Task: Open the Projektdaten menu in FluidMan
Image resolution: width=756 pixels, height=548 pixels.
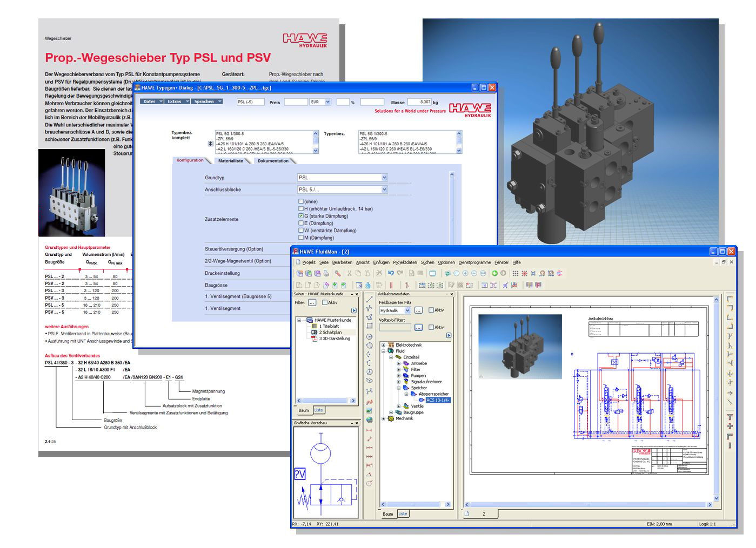Action: 405,262
